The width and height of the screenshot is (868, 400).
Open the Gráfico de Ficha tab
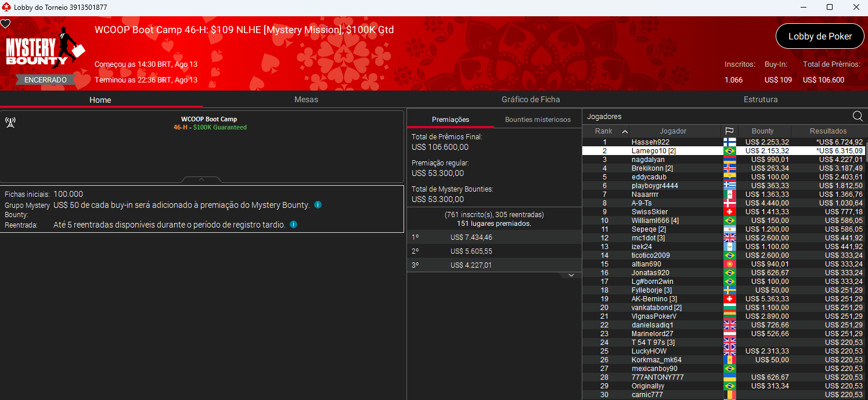tap(531, 100)
